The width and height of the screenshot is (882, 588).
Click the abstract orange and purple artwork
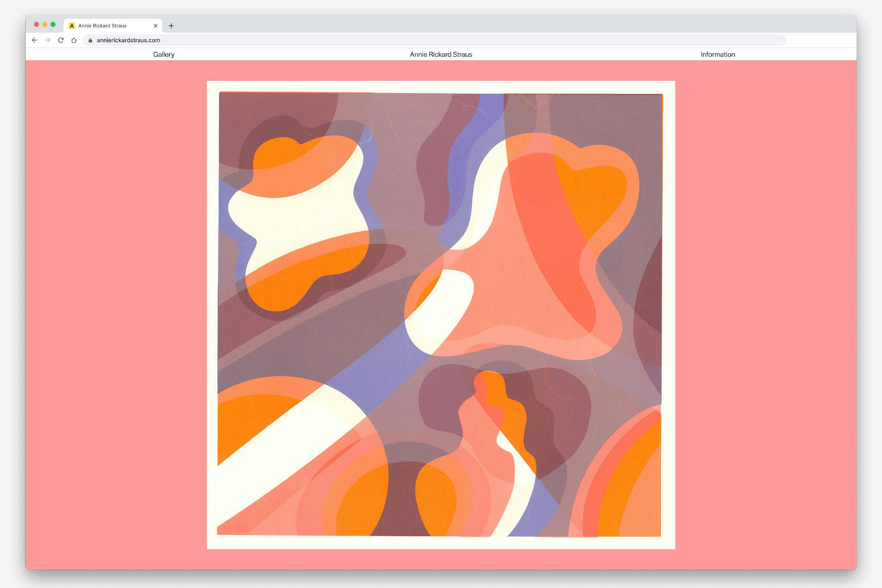tap(441, 315)
